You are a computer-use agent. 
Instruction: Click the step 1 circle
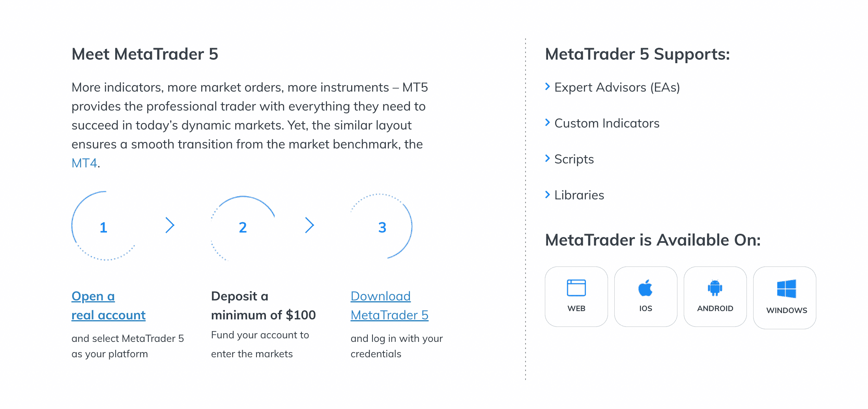(104, 226)
